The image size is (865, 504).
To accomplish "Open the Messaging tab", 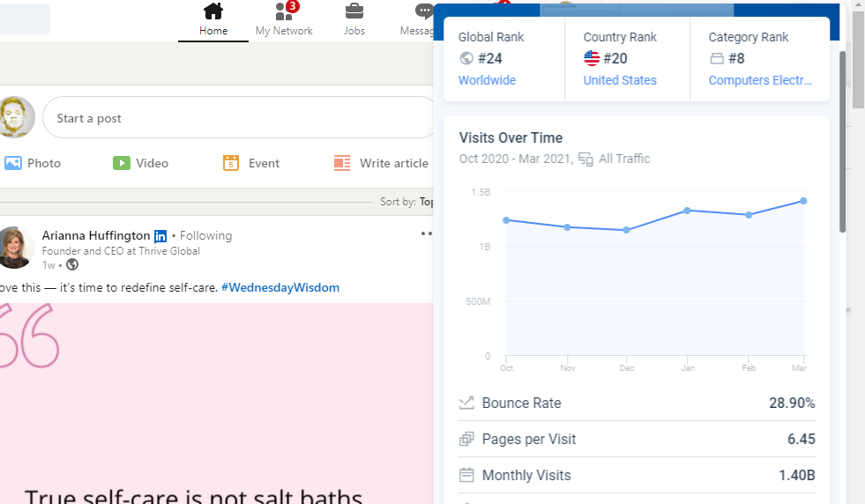I will tap(417, 20).
